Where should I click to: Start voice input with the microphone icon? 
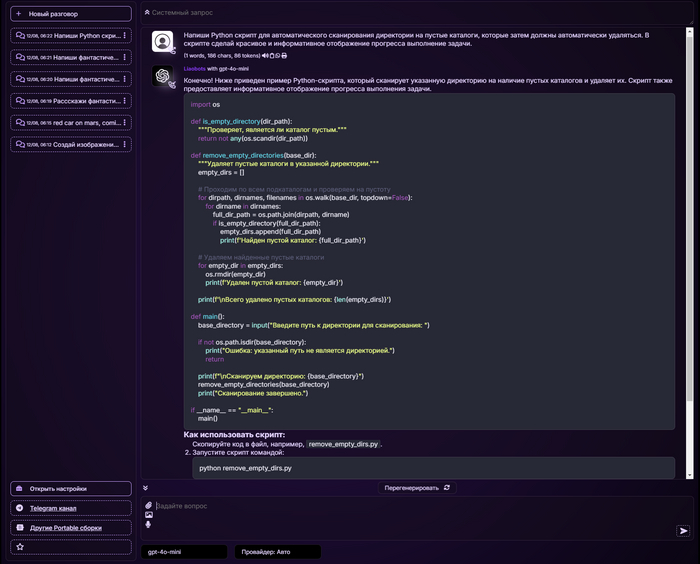pos(148,524)
